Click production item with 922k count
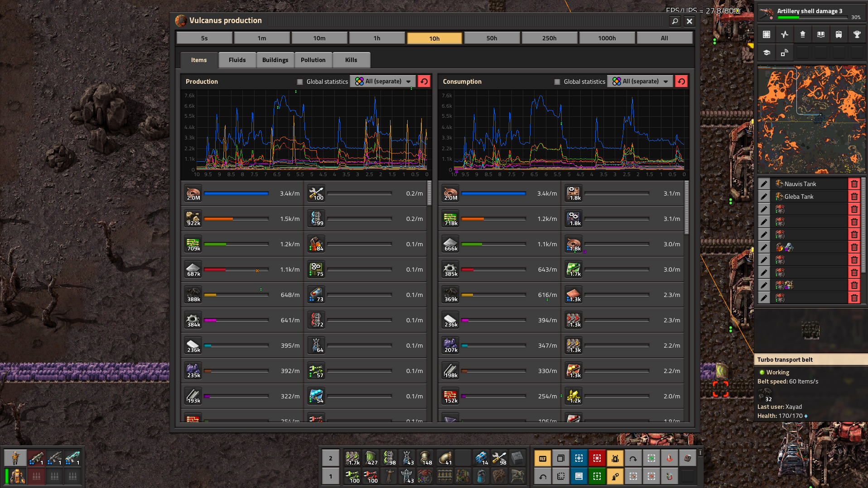 click(193, 219)
